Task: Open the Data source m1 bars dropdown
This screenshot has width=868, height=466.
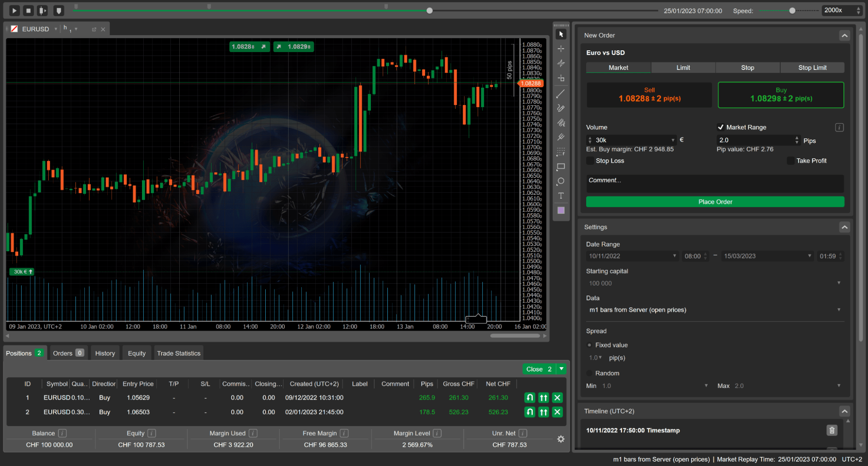Action: pyautogui.click(x=715, y=310)
